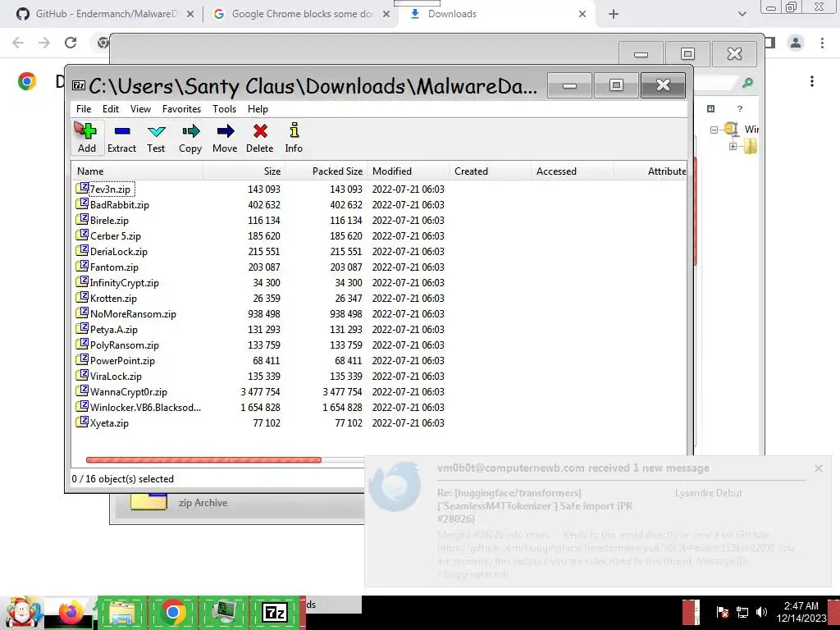Select the Petya.A.zip file
The width and height of the screenshot is (840, 630).
pyautogui.click(x=113, y=330)
